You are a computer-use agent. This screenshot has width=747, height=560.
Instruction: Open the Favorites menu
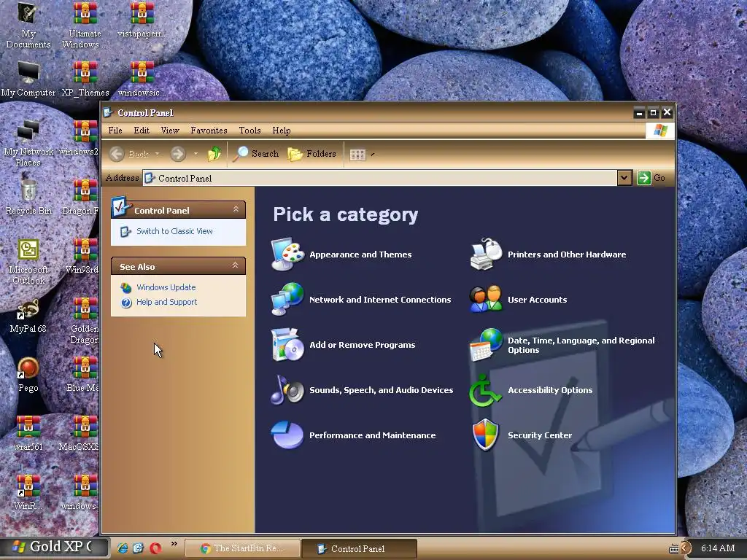(x=209, y=130)
